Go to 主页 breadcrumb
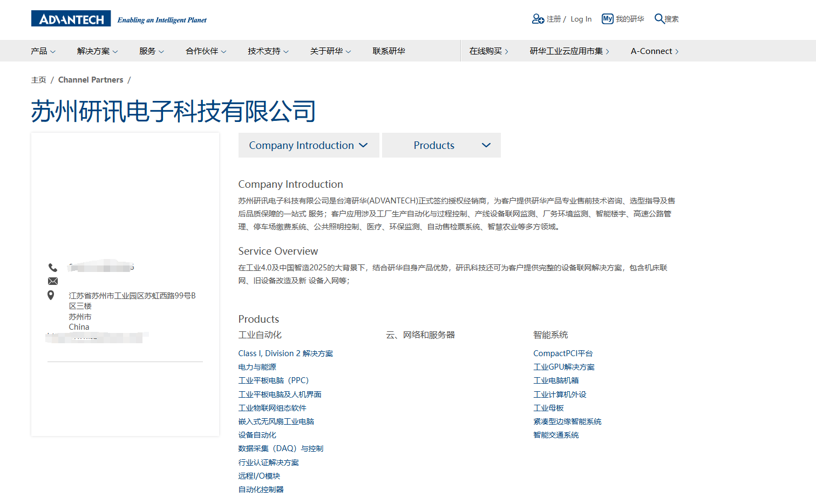Image resolution: width=816 pixels, height=504 pixels. coord(38,80)
